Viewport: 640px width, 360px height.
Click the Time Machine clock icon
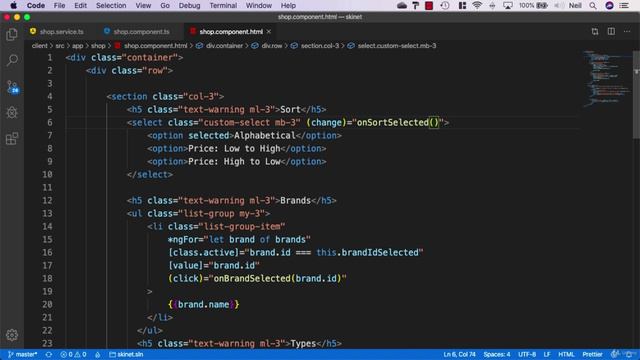coord(445,5)
